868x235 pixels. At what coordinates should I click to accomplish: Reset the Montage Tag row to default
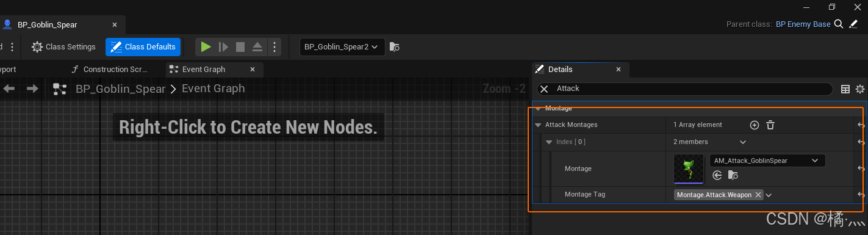click(x=861, y=195)
